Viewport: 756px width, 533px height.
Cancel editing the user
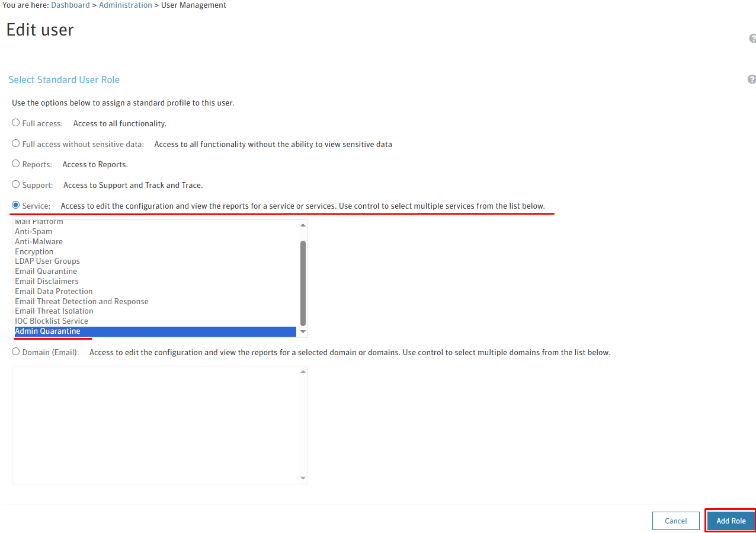click(675, 521)
